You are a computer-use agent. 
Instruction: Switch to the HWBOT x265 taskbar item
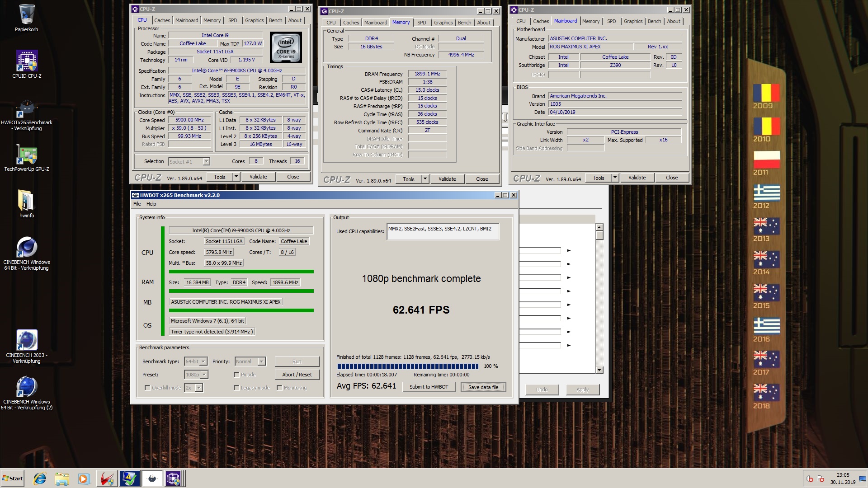point(152,479)
